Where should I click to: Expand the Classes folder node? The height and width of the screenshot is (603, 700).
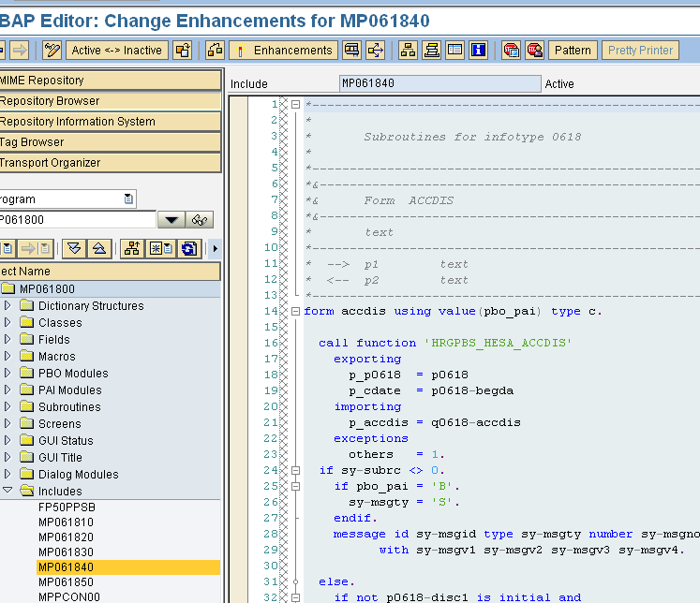(x=7, y=322)
